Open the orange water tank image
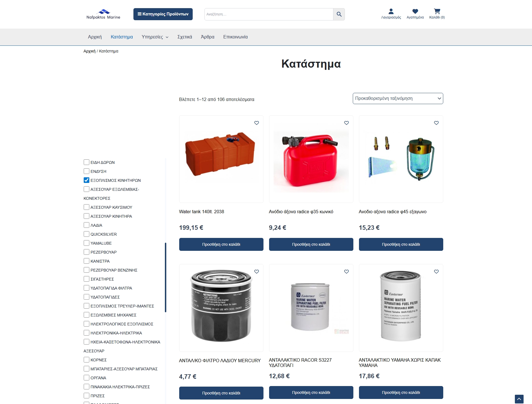Screen dimensions: 532x404 [221, 159]
